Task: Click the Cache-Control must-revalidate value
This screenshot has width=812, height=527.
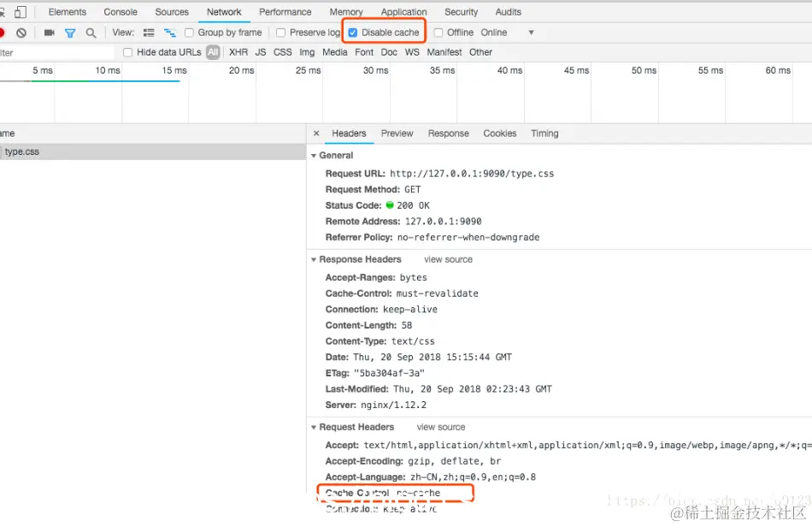Action: [x=437, y=293]
